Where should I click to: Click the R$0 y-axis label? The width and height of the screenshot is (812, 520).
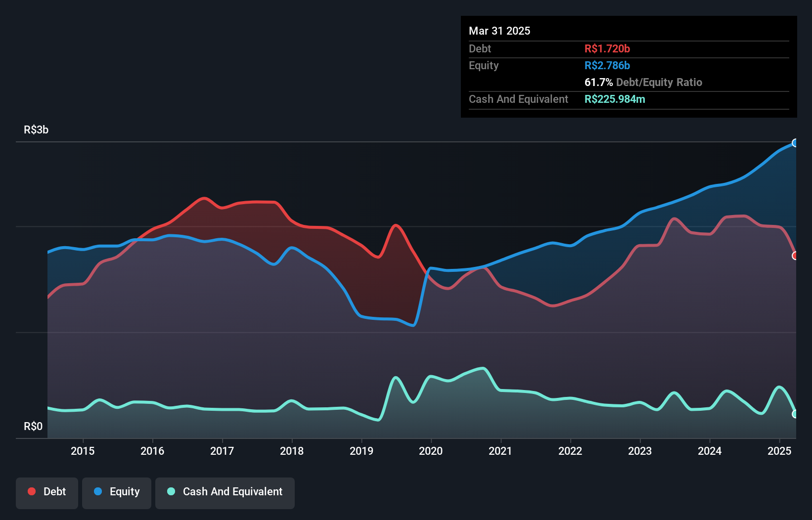(x=33, y=426)
